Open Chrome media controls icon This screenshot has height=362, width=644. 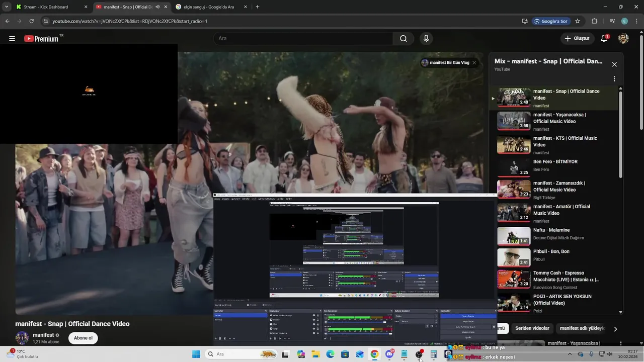click(x=612, y=21)
